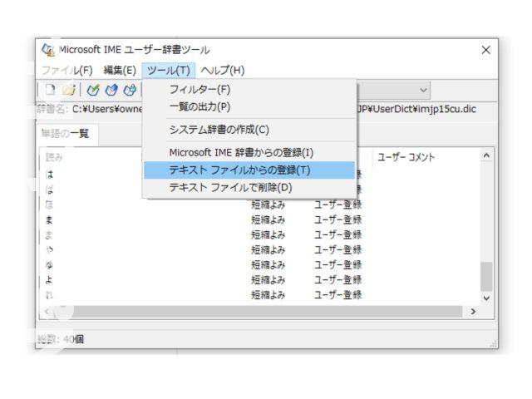Open the ヘルプ(H) menu
532x399 pixels.
coord(223,70)
